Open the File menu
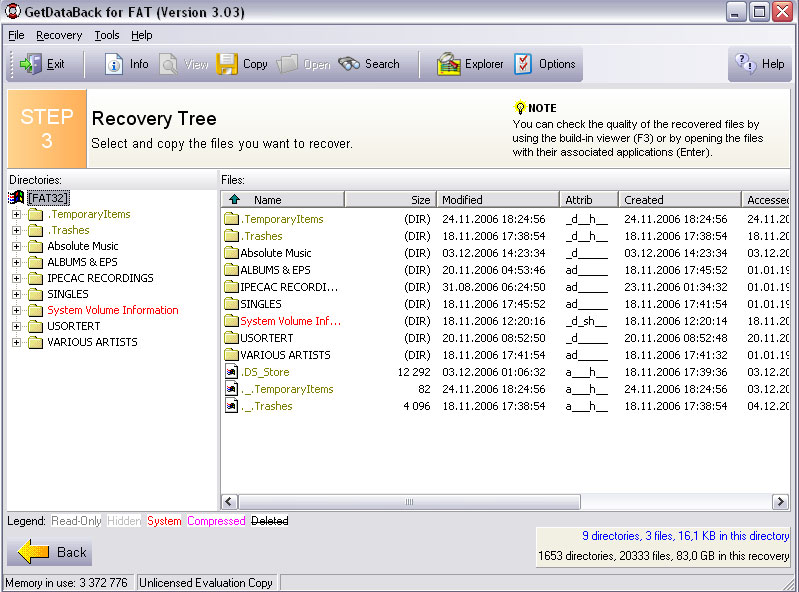Viewport: 799px width, 592px height. pos(16,35)
